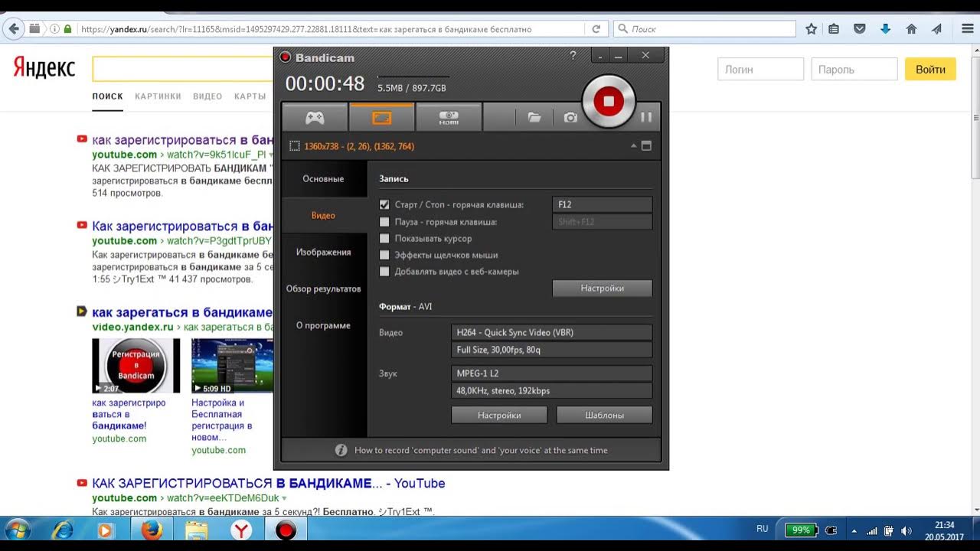Toggle full window mode icon in Bandicam

click(x=646, y=146)
